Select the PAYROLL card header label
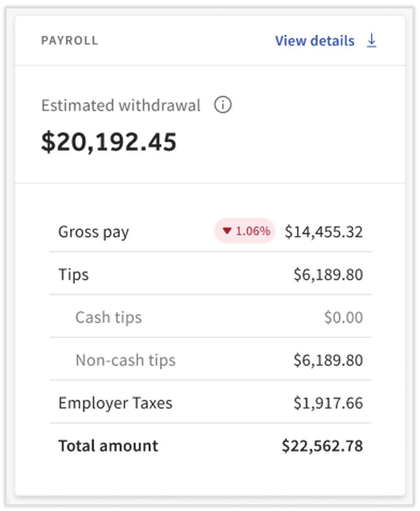Image resolution: width=420 pixels, height=511 pixels. coord(70,41)
